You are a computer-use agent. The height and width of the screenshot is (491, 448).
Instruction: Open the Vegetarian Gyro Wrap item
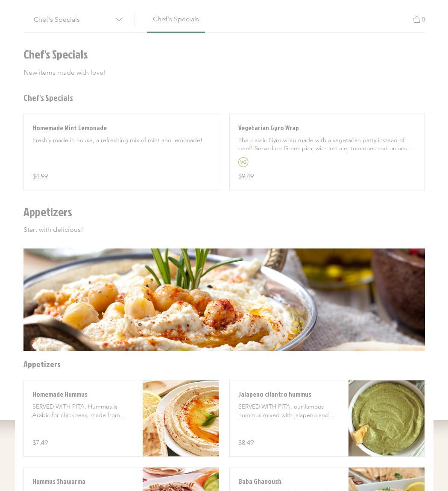point(327,152)
